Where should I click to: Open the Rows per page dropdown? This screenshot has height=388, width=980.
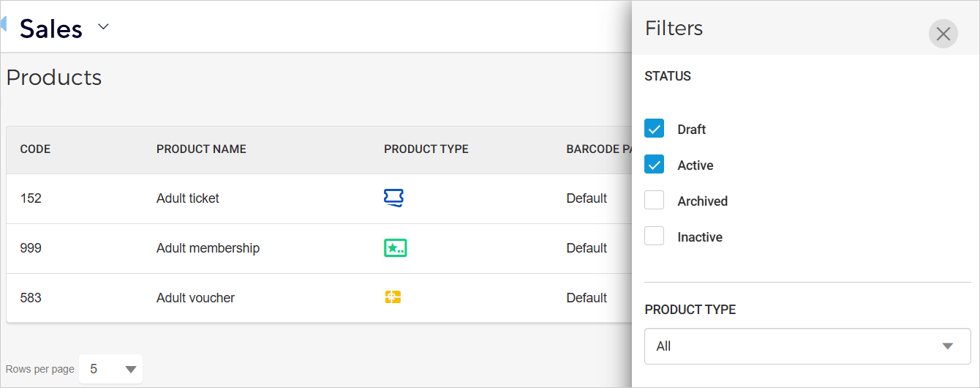[111, 369]
